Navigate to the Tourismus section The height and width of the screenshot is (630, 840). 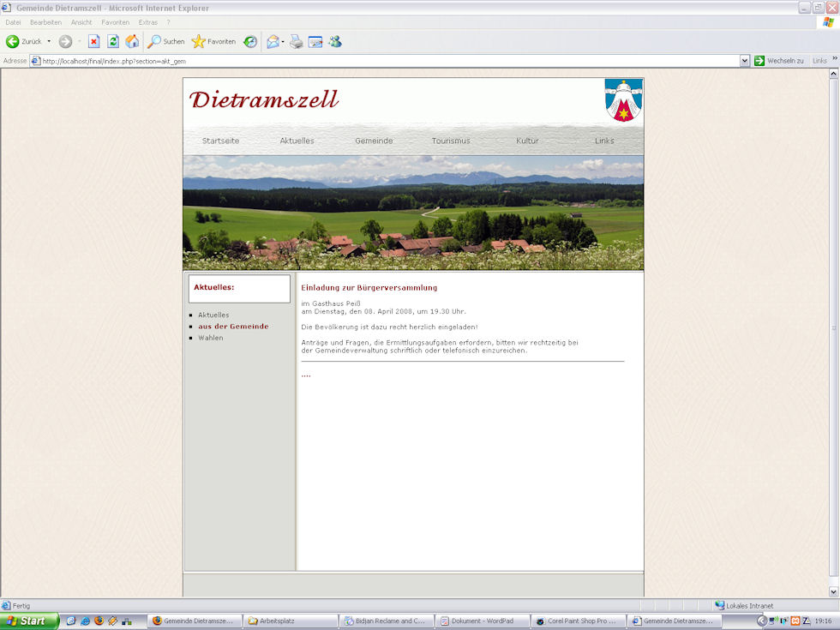(451, 141)
